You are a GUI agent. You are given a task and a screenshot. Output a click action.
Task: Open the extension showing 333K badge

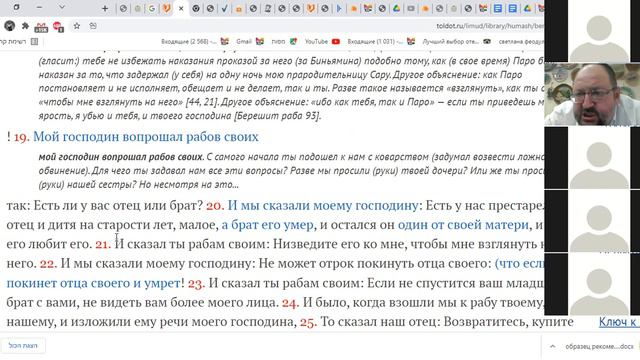coord(41,27)
